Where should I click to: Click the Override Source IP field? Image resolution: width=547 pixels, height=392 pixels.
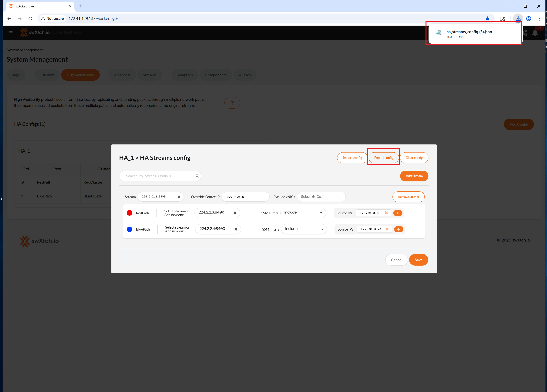[245, 197]
